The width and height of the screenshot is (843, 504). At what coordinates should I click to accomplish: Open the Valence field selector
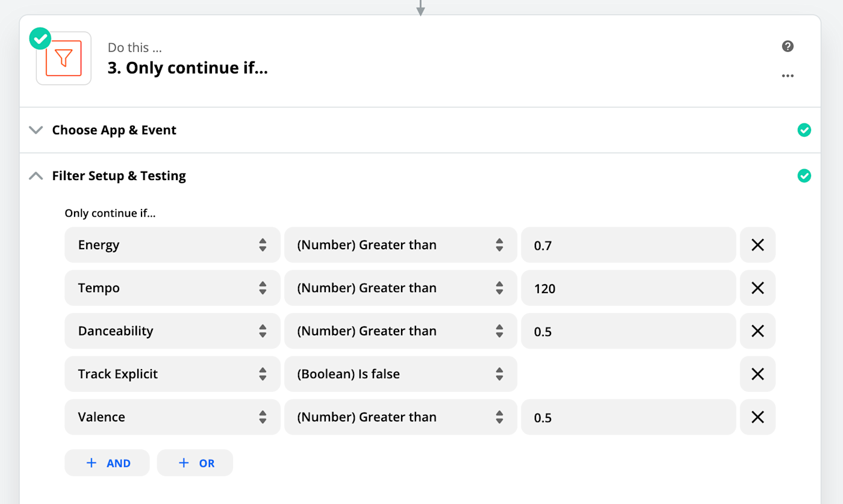172,417
